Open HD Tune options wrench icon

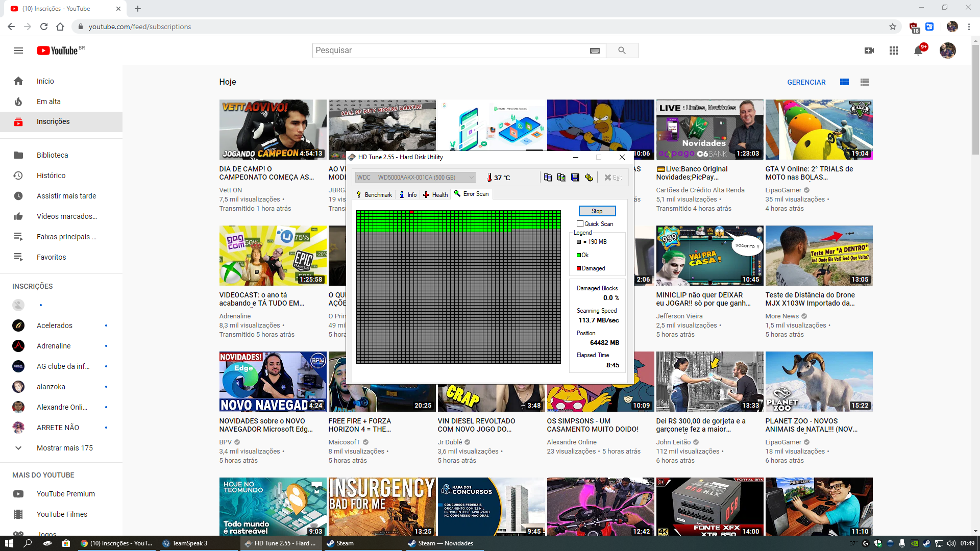[x=589, y=177]
